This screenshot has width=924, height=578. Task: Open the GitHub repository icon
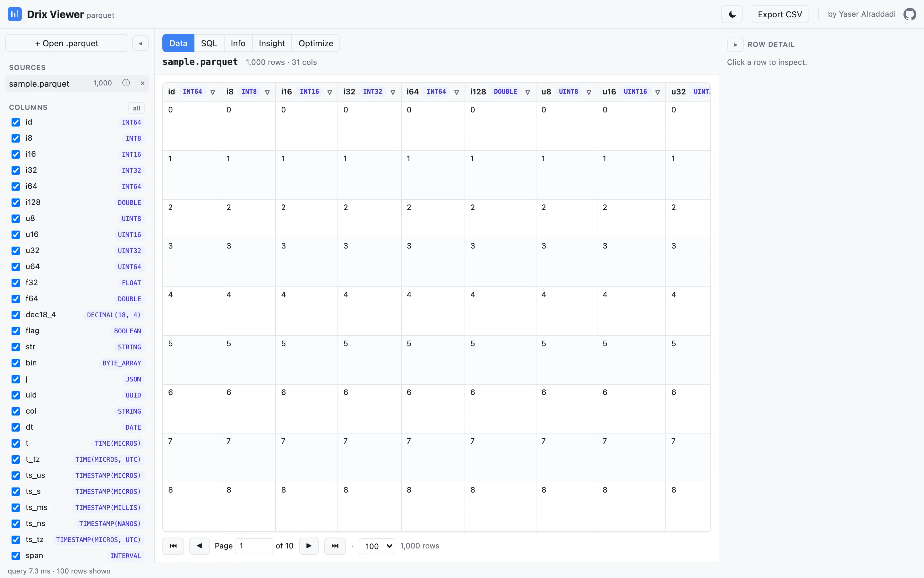910,14
